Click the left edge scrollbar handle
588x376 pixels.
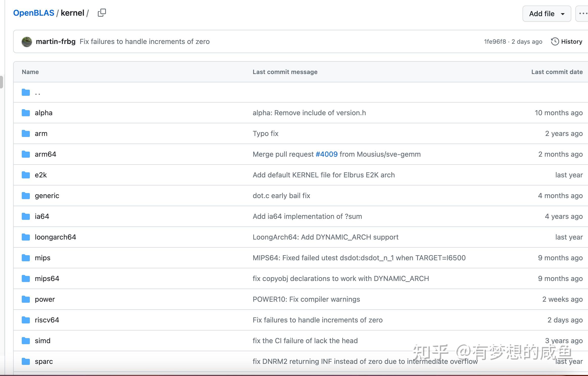pyautogui.click(x=2, y=82)
